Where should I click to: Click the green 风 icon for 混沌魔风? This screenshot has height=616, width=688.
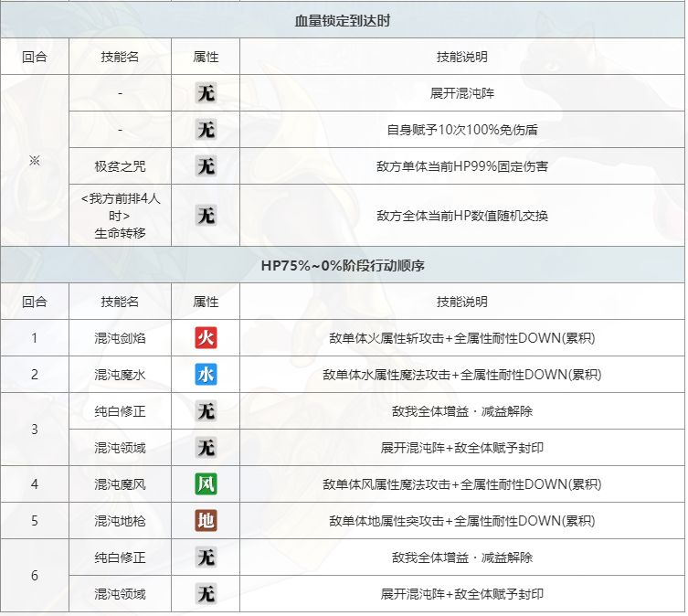[x=206, y=484]
